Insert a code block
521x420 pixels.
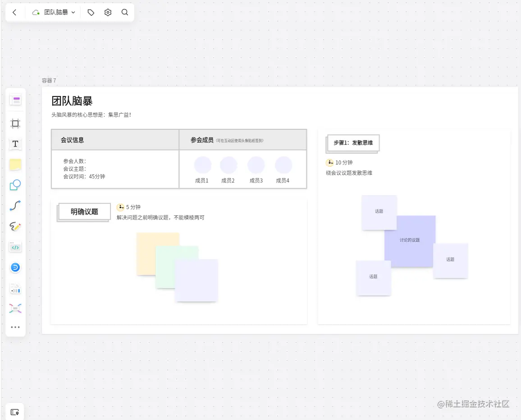[15, 247]
